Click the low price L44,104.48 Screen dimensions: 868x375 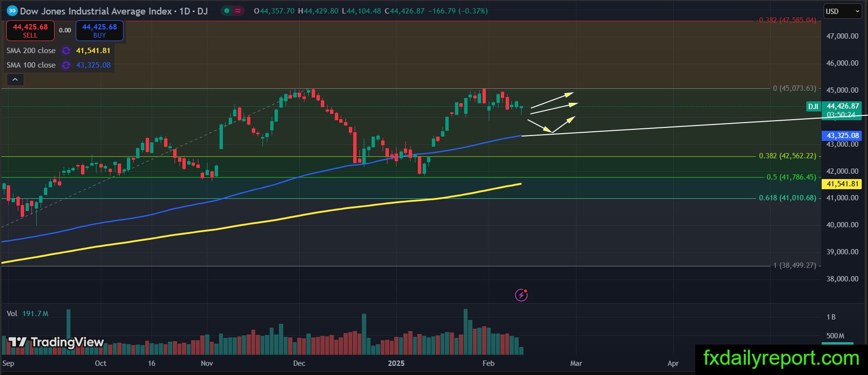point(361,11)
